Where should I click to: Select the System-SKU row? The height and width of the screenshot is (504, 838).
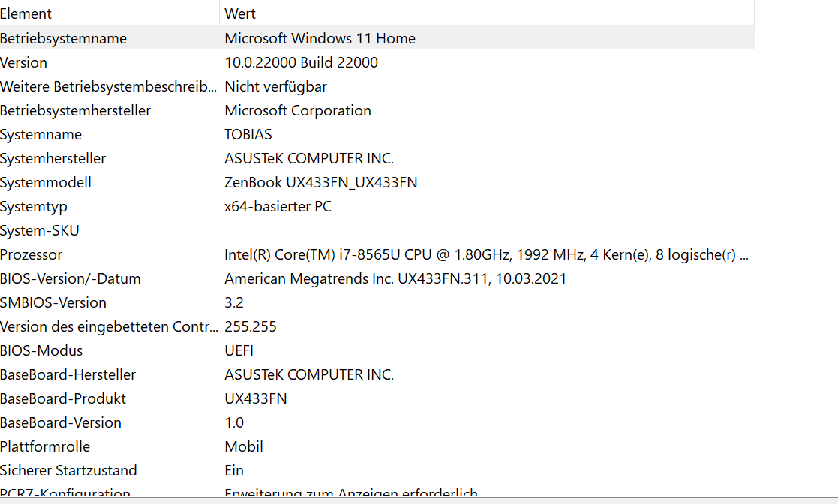[377, 230]
